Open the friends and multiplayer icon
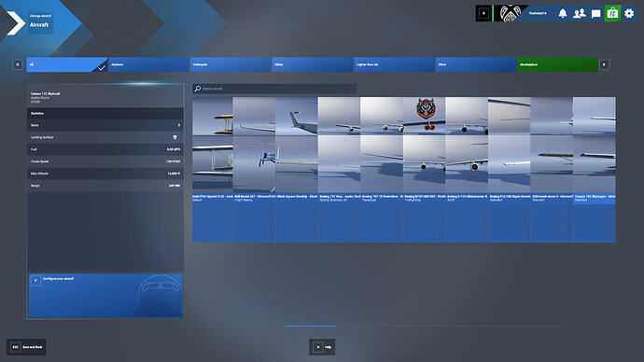This screenshot has width=644, height=362. click(579, 14)
